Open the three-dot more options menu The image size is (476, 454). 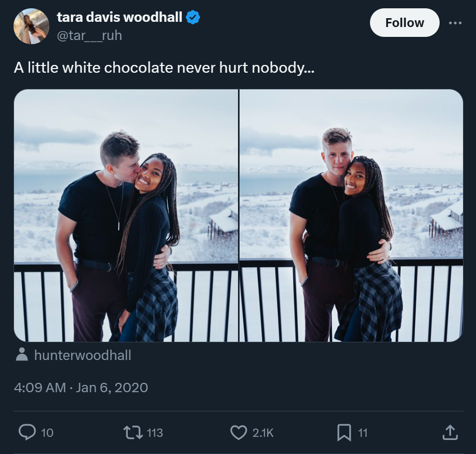pyautogui.click(x=455, y=23)
